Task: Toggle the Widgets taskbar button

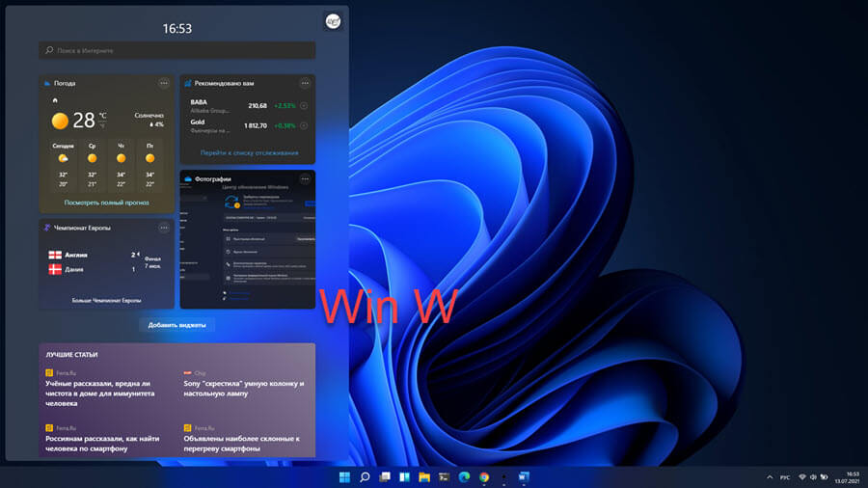Action: click(x=404, y=477)
